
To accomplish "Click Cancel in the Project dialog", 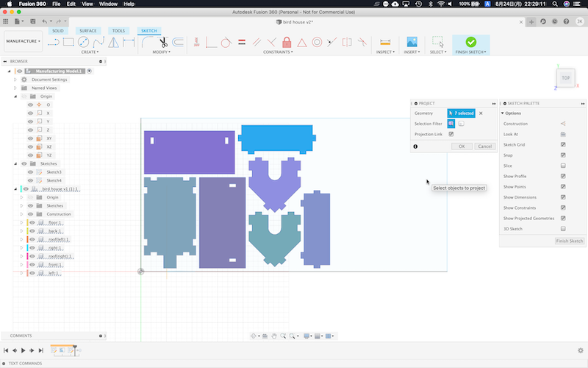I will (484, 146).
